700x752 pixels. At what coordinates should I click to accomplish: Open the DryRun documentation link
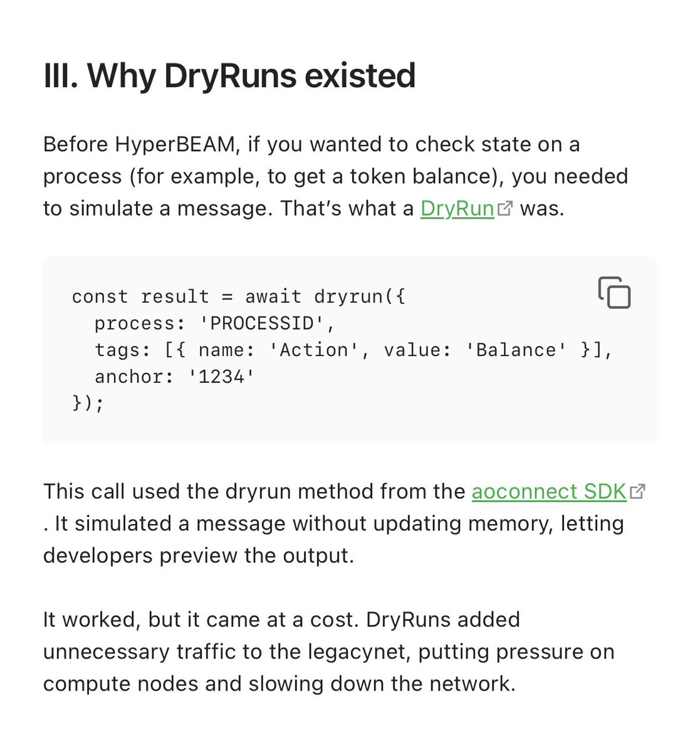(457, 209)
